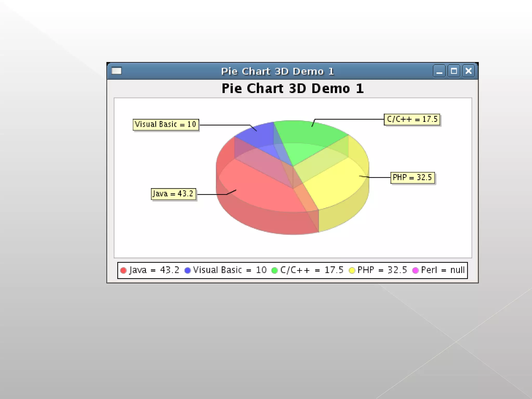
Task: Click the 'Perl = null' legend text
Action: pyautogui.click(x=443, y=270)
